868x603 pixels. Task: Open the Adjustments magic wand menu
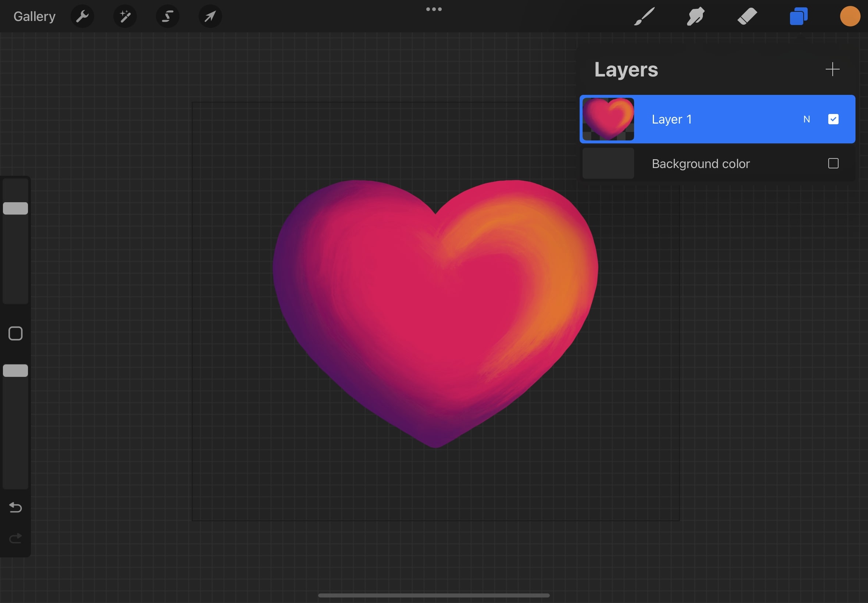tap(125, 16)
